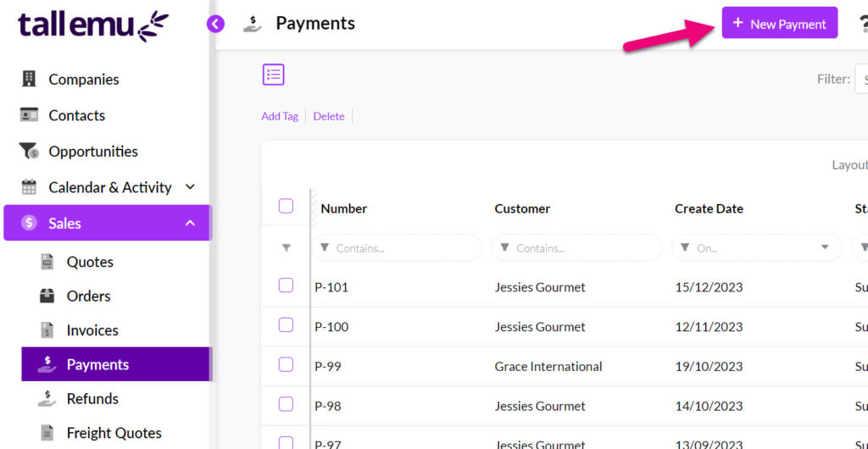Select all payments with header checkbox
Viewport: 868px width, 449px height.
[286, 206]
